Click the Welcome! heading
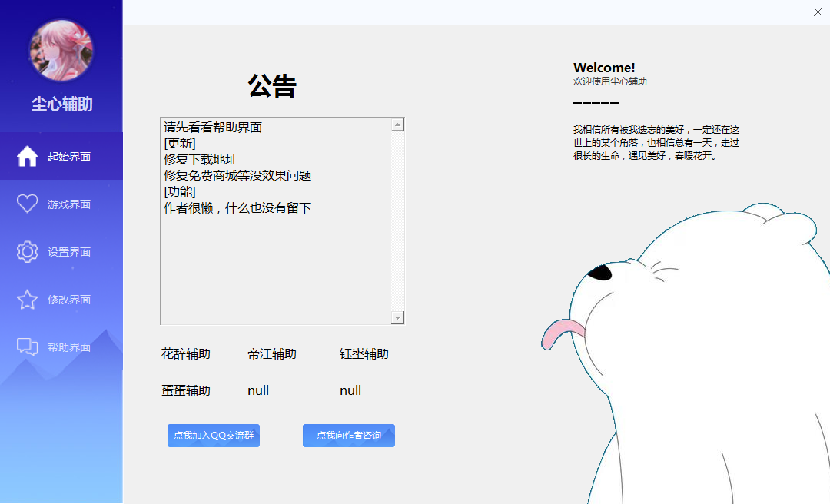Image resolution: width=830 pixels, height=504 pixels. click(604, 68)
